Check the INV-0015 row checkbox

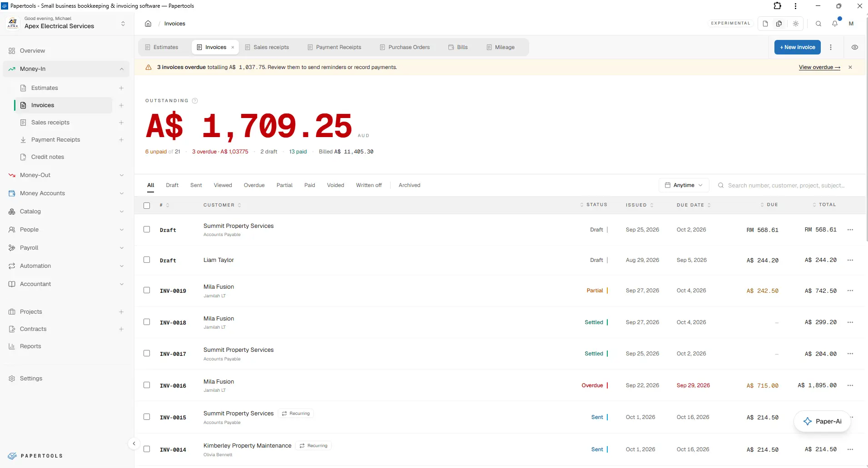(147, 417)
